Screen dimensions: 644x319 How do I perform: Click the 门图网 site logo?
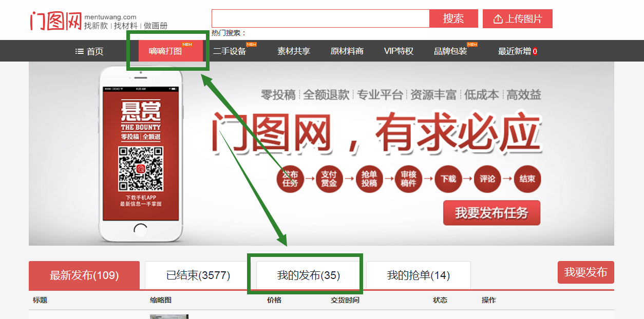(x=56, y=20)
